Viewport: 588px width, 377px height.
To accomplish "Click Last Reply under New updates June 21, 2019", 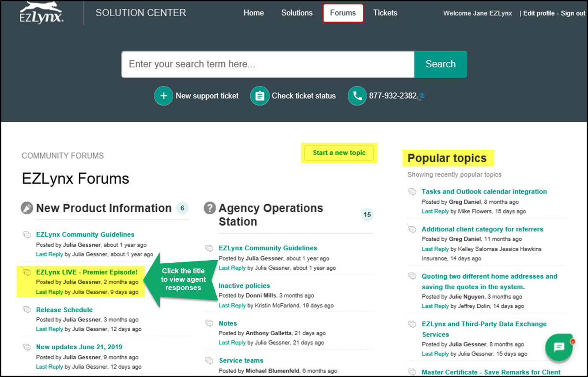I will point(49,367).
